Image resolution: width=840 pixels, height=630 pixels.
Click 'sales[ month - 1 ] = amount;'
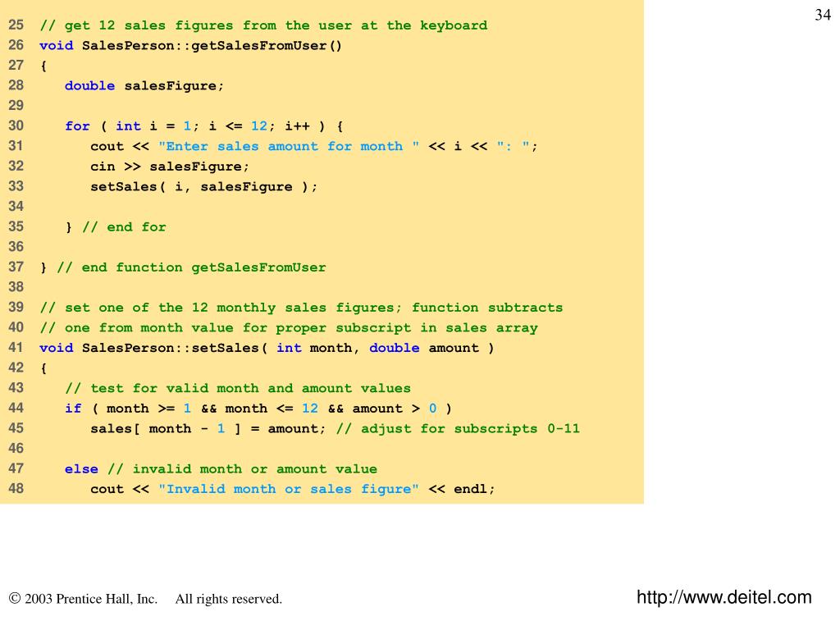click(208, 428)
